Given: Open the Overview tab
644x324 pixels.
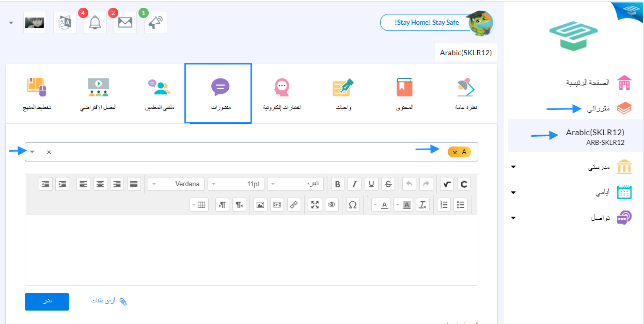Looking at the screenshot, I should [466, 93].
